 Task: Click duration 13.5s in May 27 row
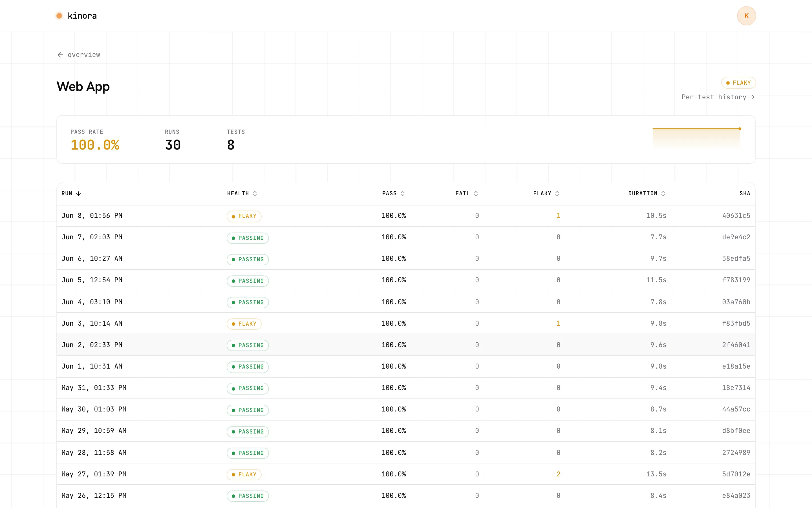click(x=656, y=474)
